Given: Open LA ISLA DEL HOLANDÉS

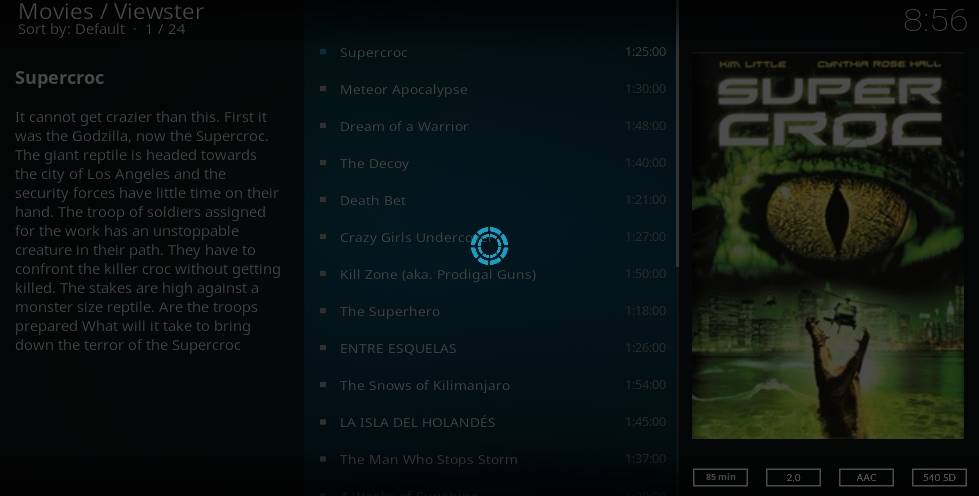Looking at the screenshot, I should click(490, 422).
